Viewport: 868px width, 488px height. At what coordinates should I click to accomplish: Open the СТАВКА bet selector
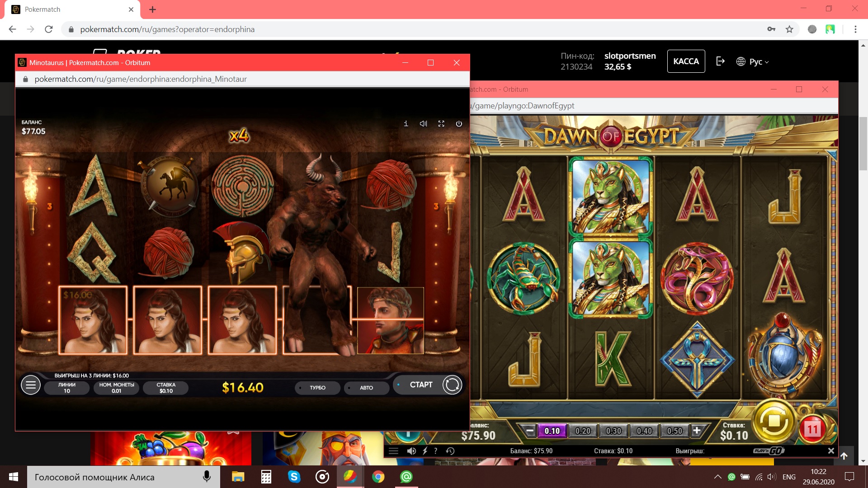point(166,388)
